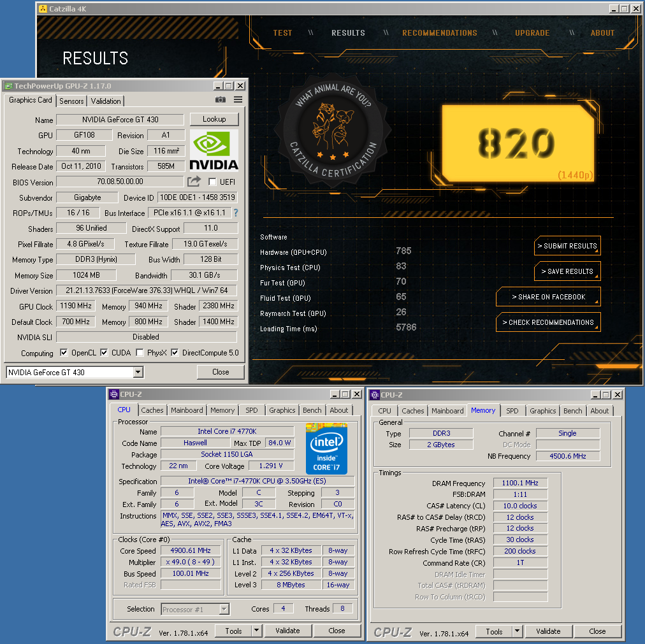Image resolution: width=645 pixels, height=644 pixels.
Task: Click the 820 score panel in Catzilla
Action: point(518,143)
